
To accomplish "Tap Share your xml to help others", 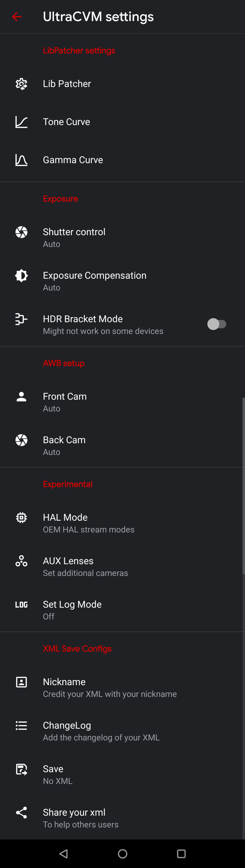I will [102, 818].
